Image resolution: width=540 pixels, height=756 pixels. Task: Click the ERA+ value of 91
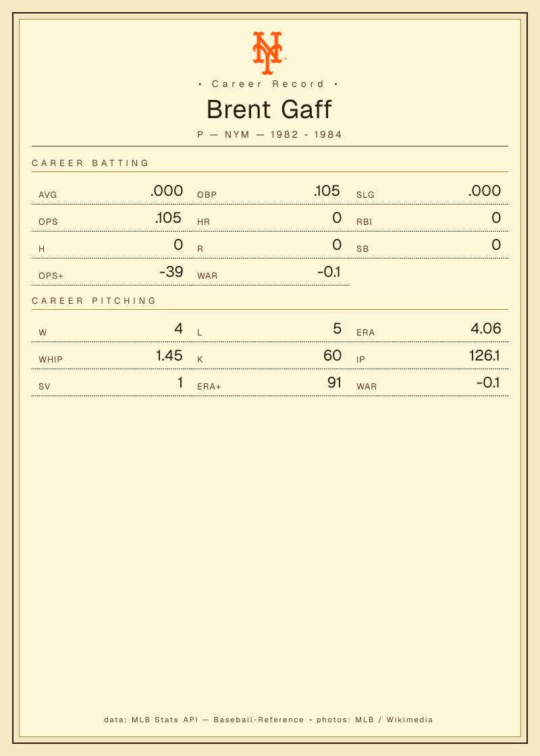[335, 382]
